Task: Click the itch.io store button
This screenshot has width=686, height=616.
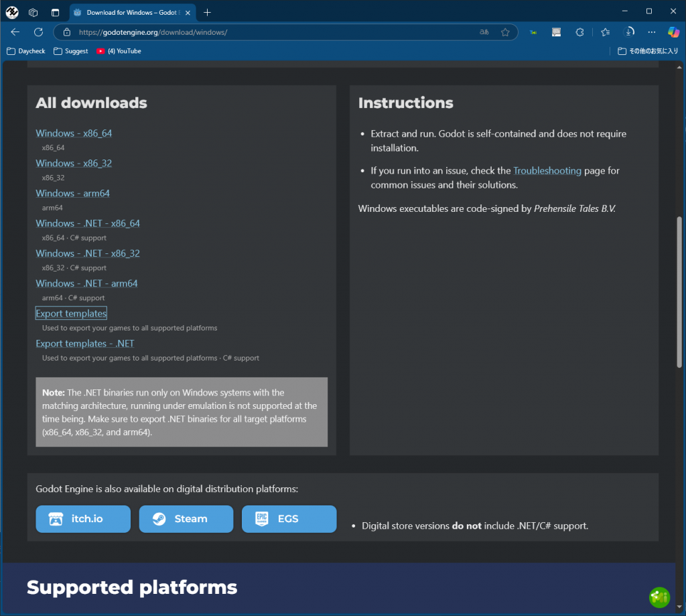Action: tap(83, 519)
